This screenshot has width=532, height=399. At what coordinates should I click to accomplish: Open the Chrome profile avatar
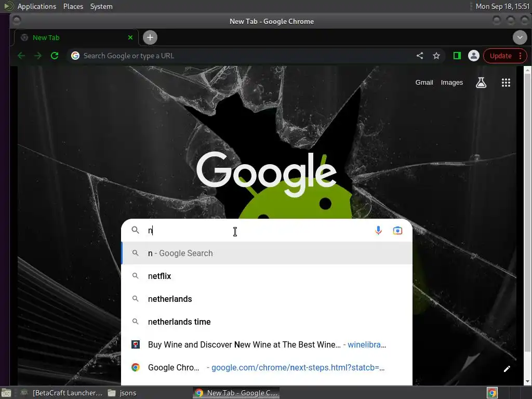point(474,56)
